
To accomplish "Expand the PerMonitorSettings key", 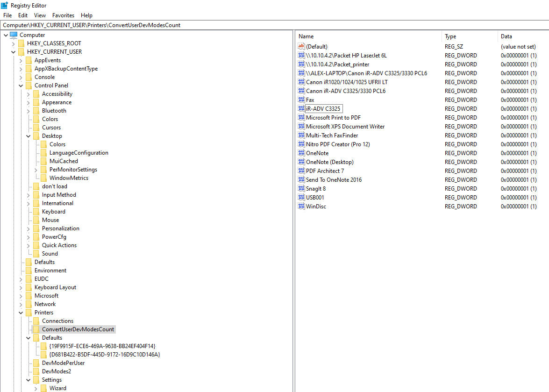I will click(x=36, y=170).
